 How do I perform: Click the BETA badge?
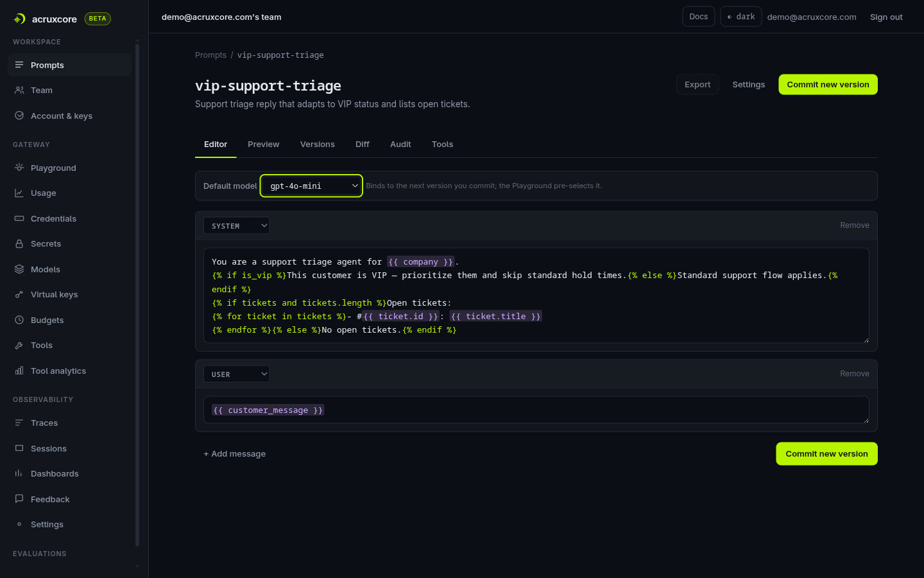(x=98, y=19)
